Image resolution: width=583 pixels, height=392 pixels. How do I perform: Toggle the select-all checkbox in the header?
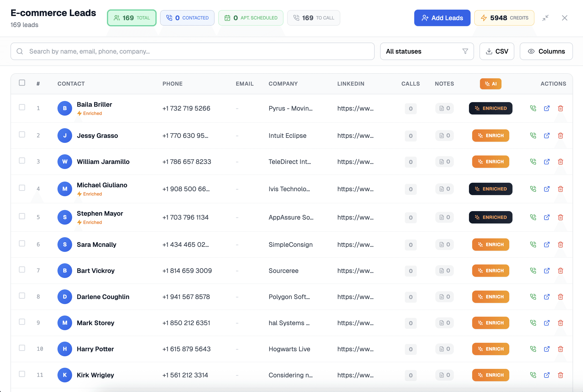22,82
